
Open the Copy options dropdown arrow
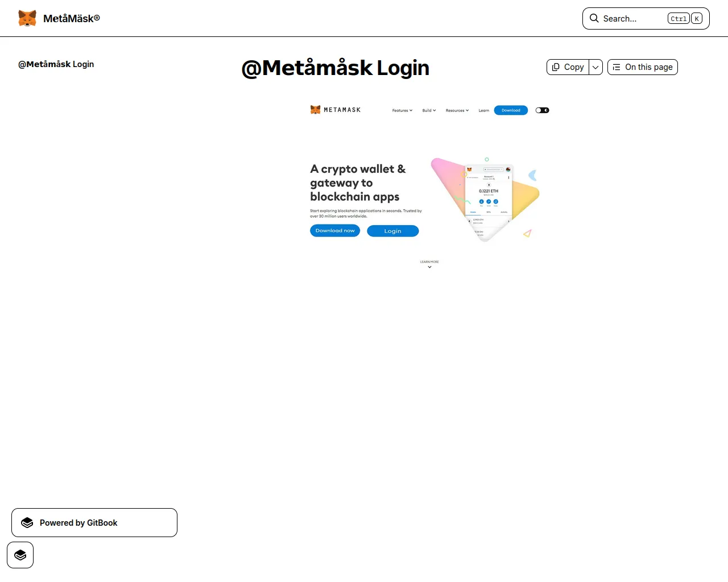(x=595, y=67)
